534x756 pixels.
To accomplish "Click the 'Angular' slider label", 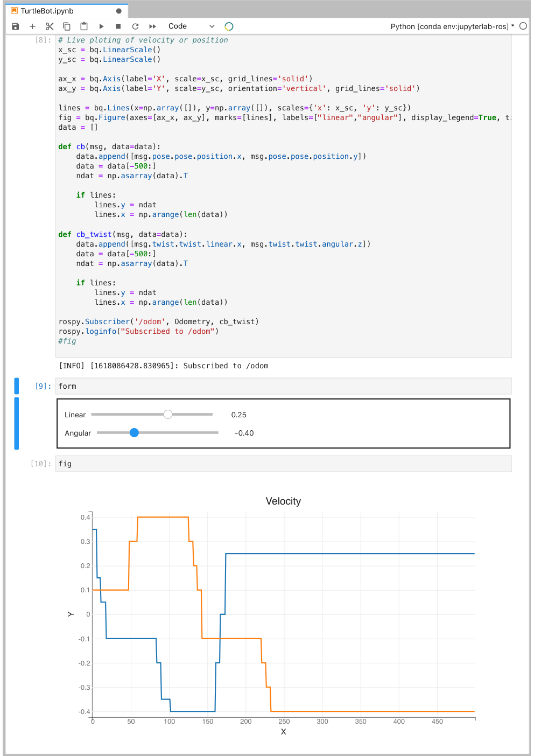I will [x=78, y=433].
